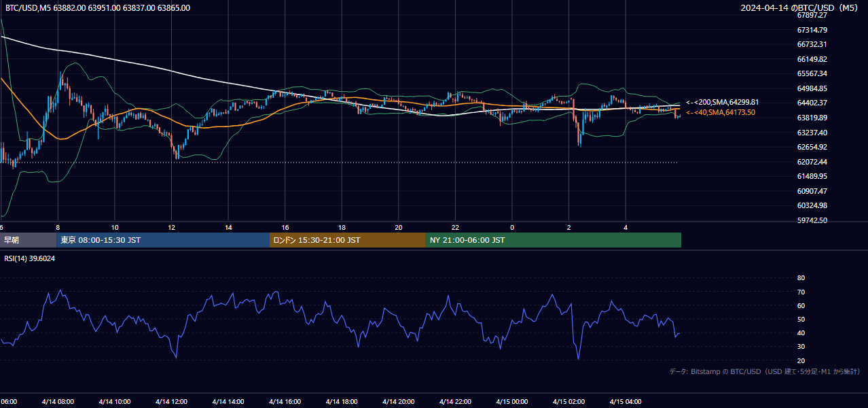Image resolution: width=868 pixels, height=408 pixels.
Task: Click price axis value 62072.44
Action: [812, 162]
